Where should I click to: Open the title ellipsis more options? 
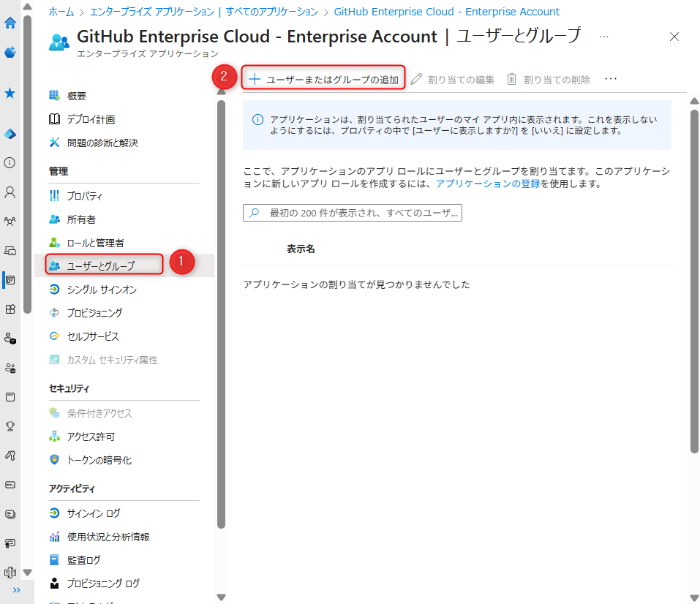coord(604,37)
